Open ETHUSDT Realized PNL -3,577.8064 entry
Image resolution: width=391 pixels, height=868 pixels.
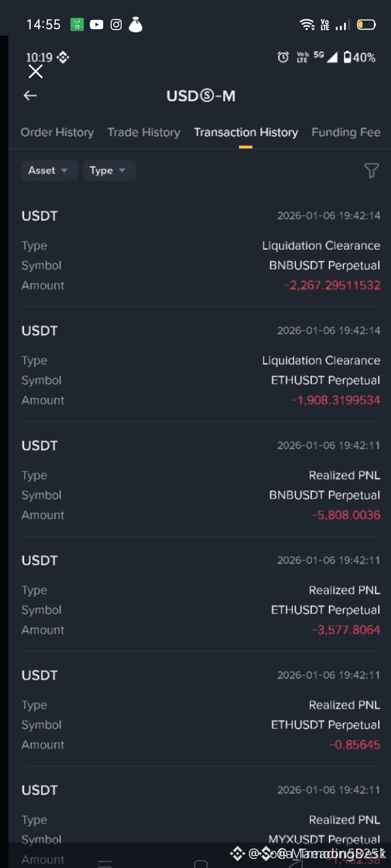tap(201, 595)
